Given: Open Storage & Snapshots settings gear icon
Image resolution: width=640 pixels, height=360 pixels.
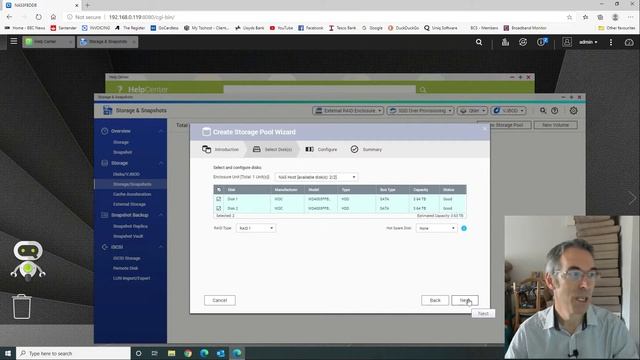Looking at the screenshot, I should (573, 111).
